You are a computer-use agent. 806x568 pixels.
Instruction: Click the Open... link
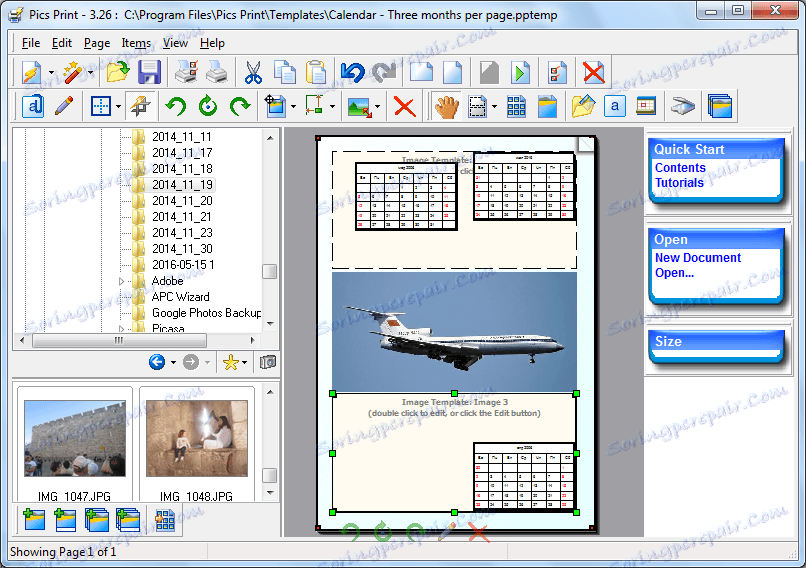click(674, 273)
